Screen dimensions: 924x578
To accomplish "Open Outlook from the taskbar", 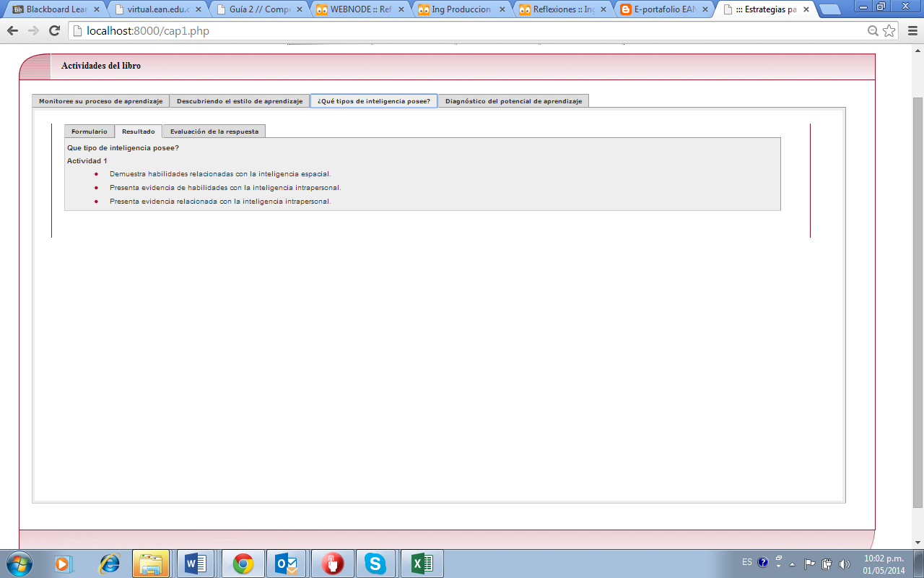I will pos(287,563).
